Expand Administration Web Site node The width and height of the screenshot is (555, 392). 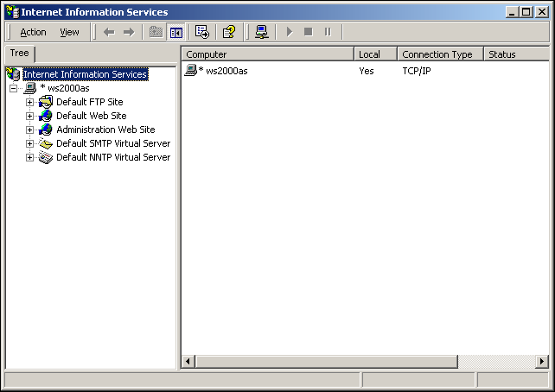[x=29, y=130]
